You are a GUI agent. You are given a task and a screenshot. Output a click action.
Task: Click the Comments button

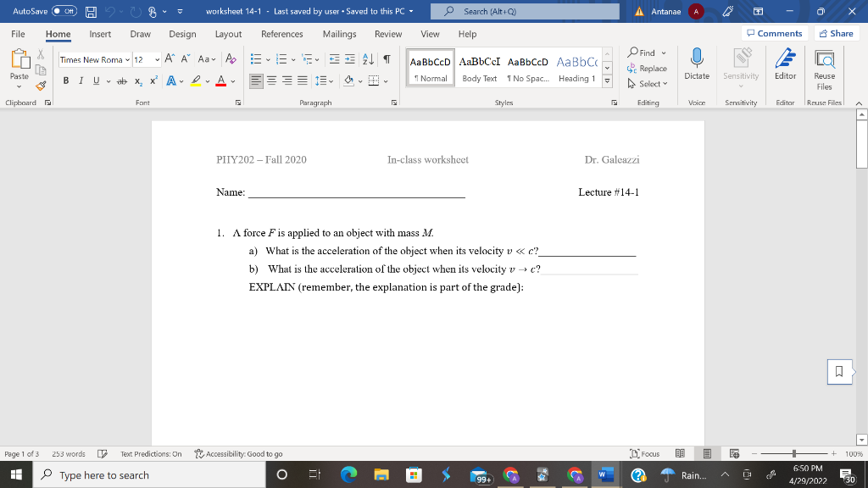[775, 33]
